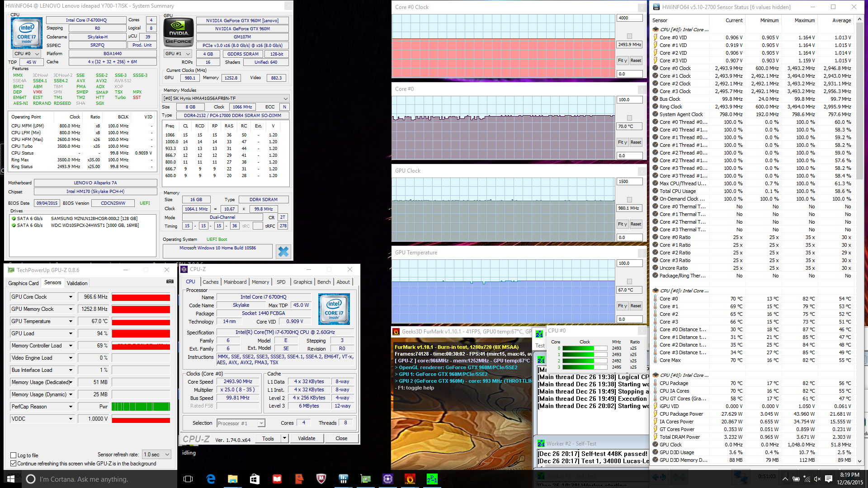This screenshot has width=868, height=488.
Task: Uncheck Continue refreshing in background checkbox
Action: coord(14,464)
